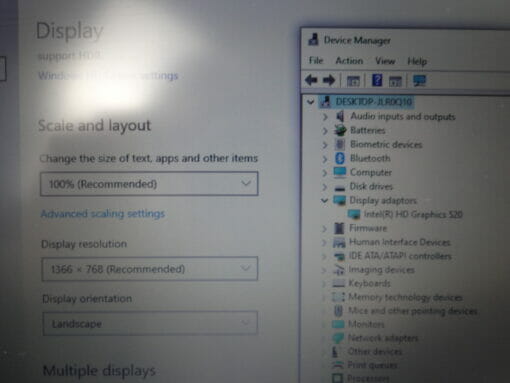The image size is (510, 383).
Task: Click the Human Interface Devices icon
Action: [x=339, y=242]
